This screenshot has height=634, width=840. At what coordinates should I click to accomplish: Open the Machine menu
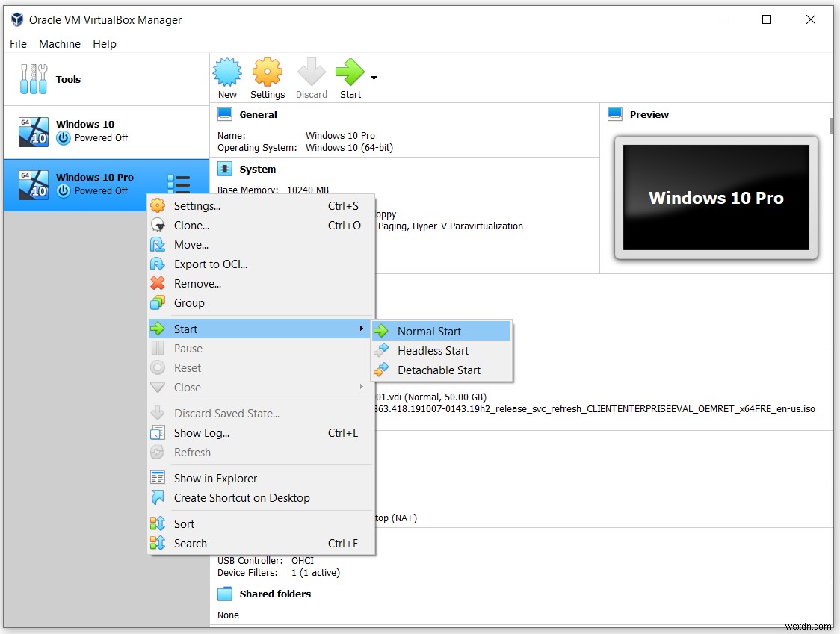pyautogui.click(x=59, y=43)
